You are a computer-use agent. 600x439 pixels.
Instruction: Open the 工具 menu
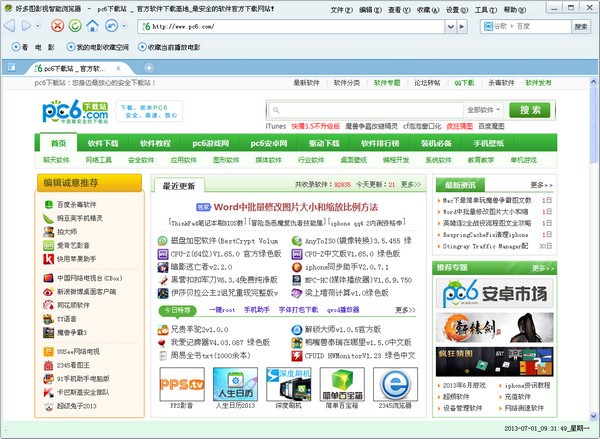pos(486,10)
